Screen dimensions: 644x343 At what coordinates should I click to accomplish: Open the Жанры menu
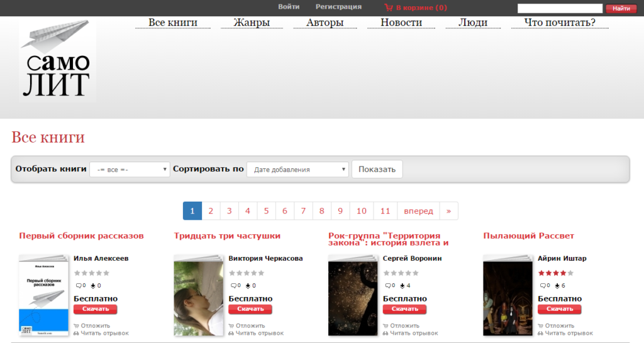point(252,23)
